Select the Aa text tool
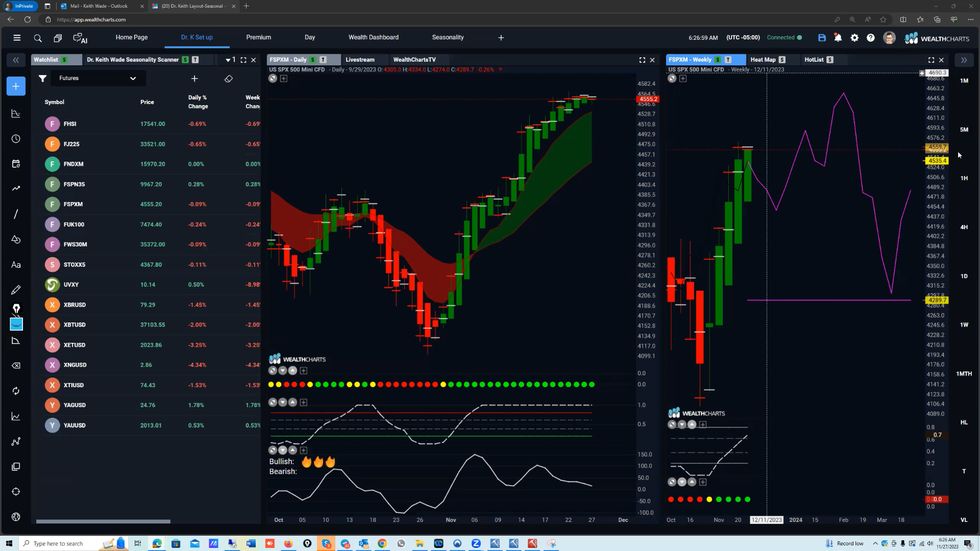Viewport: 980px width, 551px height. click(16, 265)
